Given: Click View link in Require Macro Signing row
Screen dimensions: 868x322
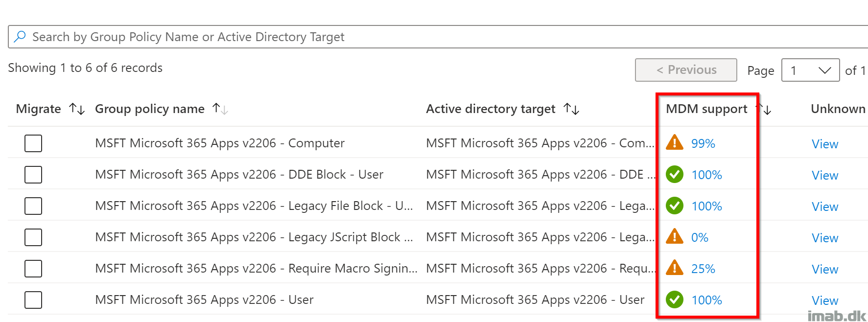Looking at the screenshot, I should [825, 269].
